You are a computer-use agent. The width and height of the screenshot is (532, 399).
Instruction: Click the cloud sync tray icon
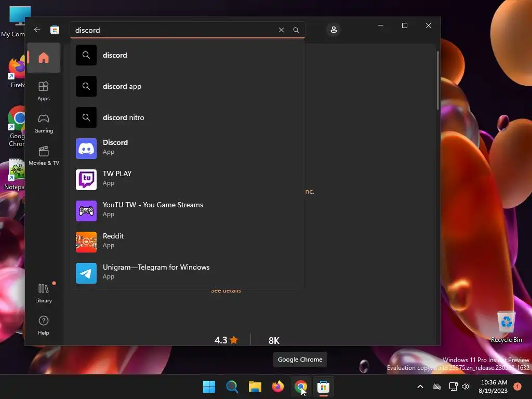pyautogui.click(x=437, y=387)
